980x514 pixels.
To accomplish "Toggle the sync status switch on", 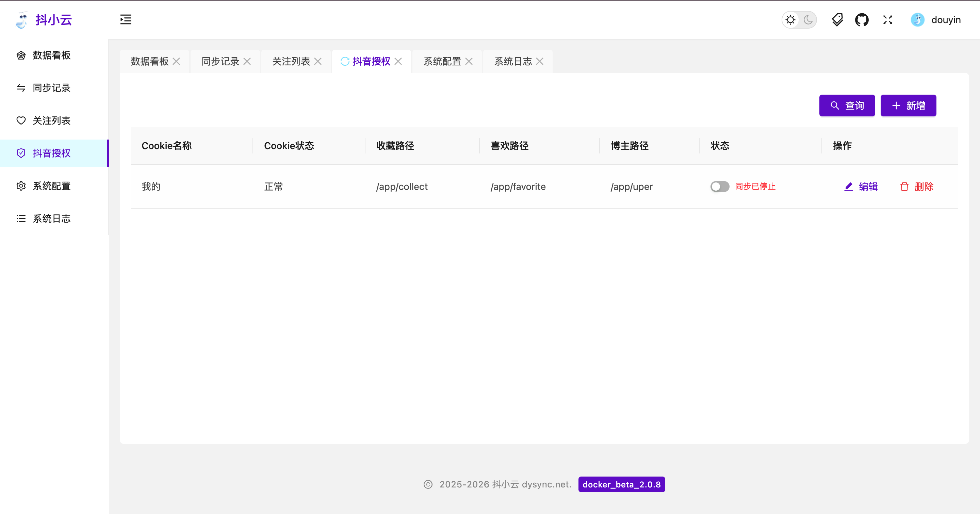I will pos(719,187).
